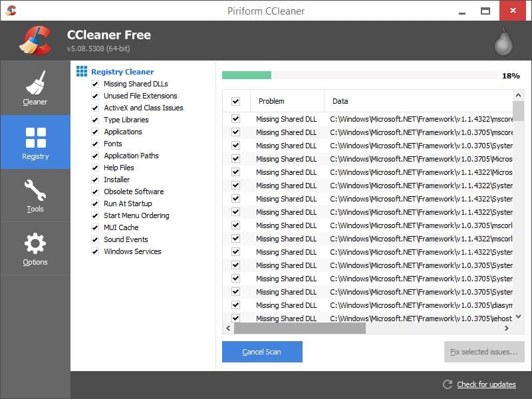
Task: Click the horizontal scrollbar right arrow
Action: tap(507, 328)
